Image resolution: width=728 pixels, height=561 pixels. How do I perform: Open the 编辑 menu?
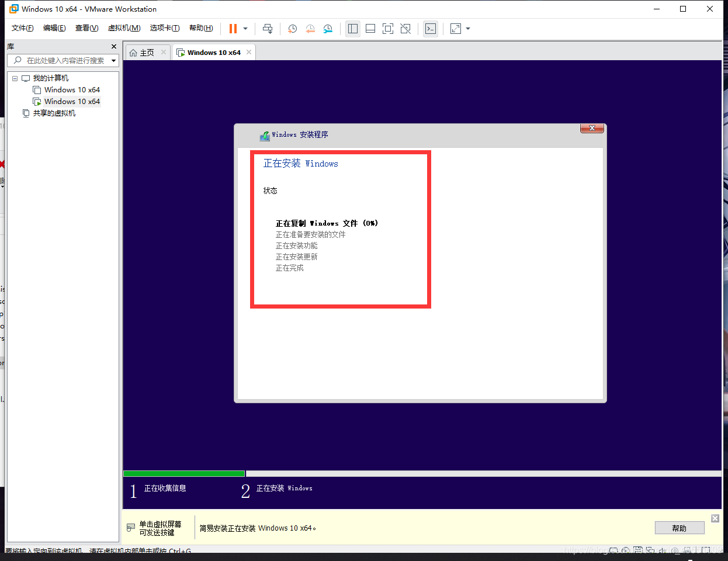click(x=54, y=28)
